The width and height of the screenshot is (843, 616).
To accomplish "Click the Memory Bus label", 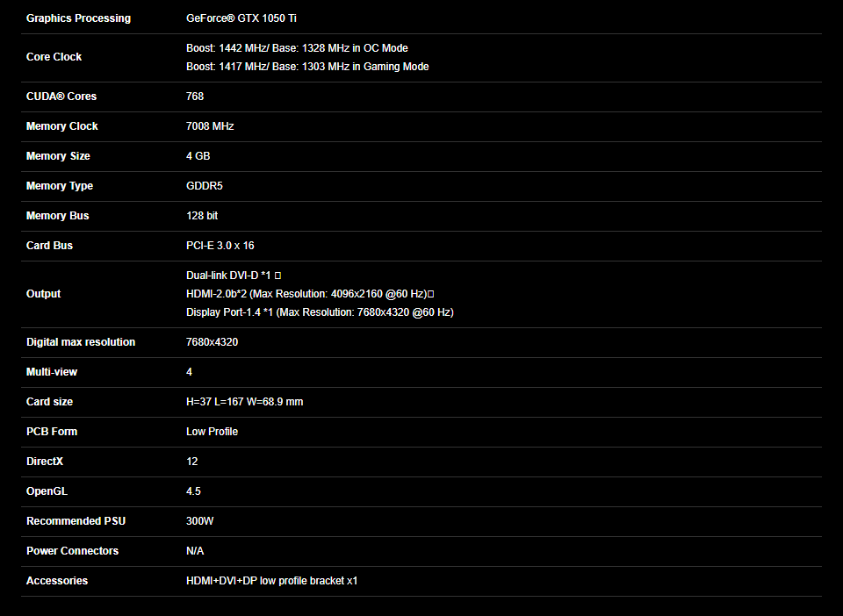I will coord(57,216).
